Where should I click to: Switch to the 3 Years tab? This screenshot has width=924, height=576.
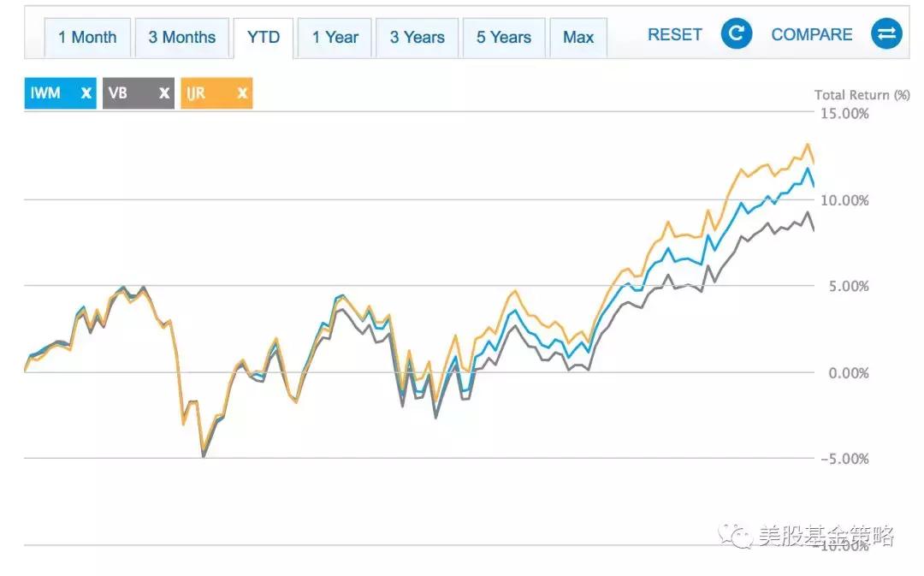[x=418, y=38]
